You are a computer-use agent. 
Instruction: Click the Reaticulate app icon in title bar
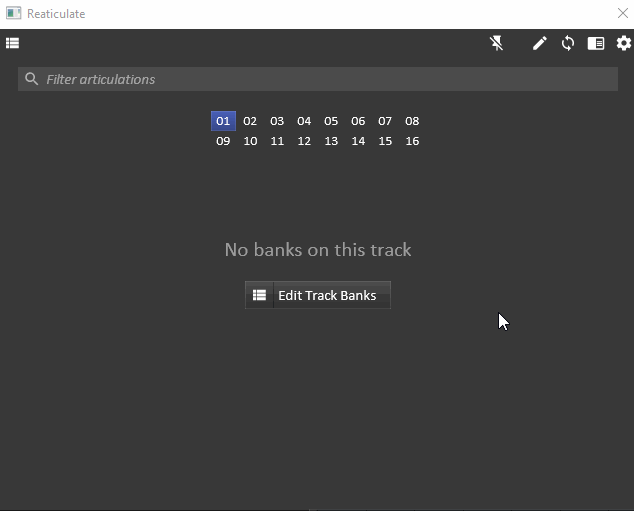(13, 13)
